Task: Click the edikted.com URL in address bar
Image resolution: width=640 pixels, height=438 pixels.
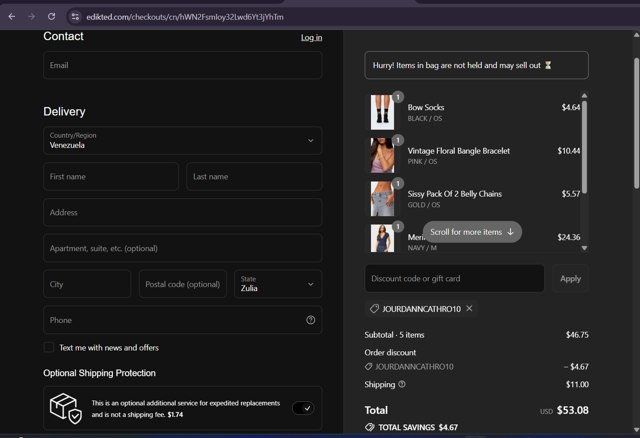Action: coord(184,17)
